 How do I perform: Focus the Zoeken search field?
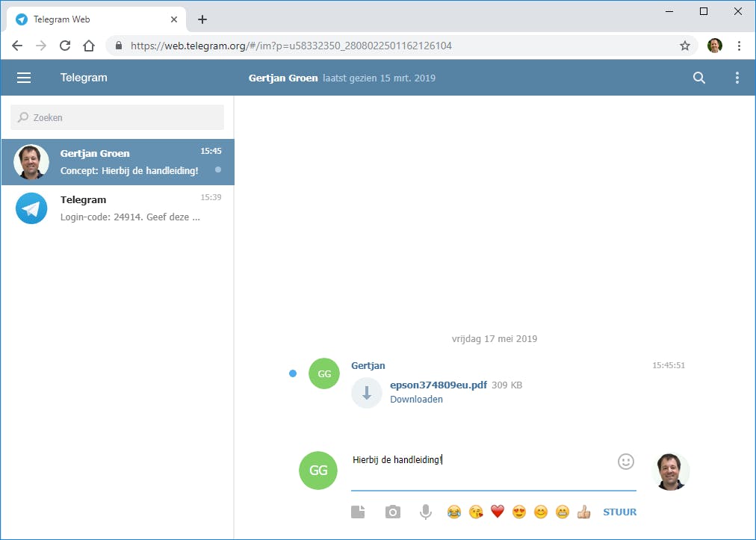click(x=117, y=117)
